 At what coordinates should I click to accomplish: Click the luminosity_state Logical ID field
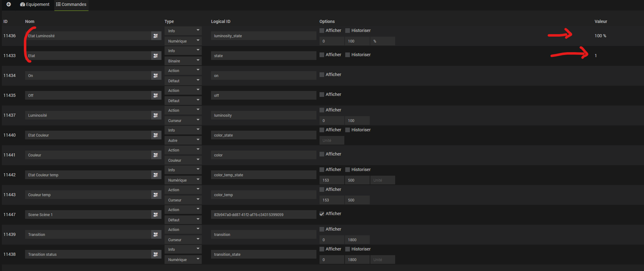263,36
